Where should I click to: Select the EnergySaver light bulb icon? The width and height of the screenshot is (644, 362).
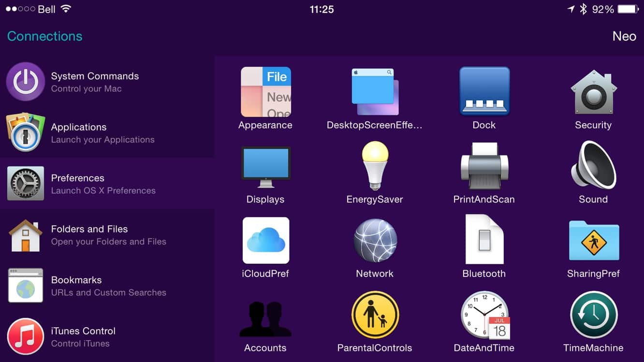[x=375, y=167]
